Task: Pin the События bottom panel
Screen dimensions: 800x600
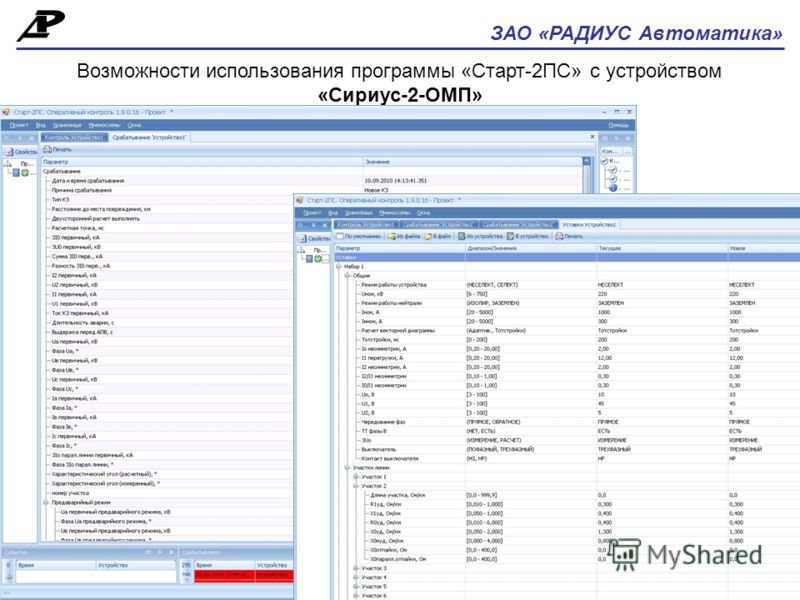Action: [160, 552]
